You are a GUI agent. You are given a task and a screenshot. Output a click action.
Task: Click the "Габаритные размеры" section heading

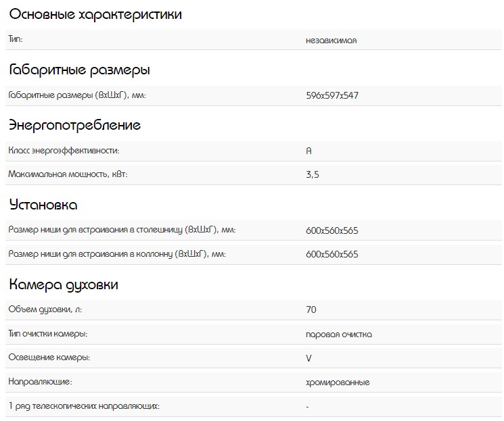[79, 70]
